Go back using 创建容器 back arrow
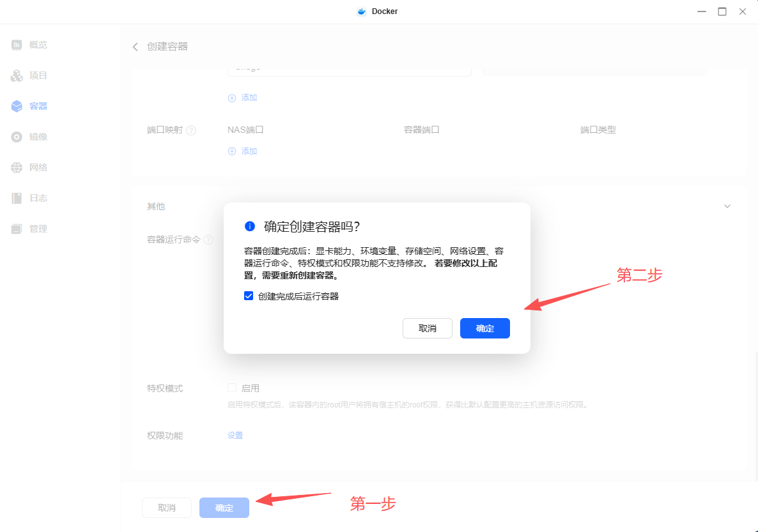 135,47
